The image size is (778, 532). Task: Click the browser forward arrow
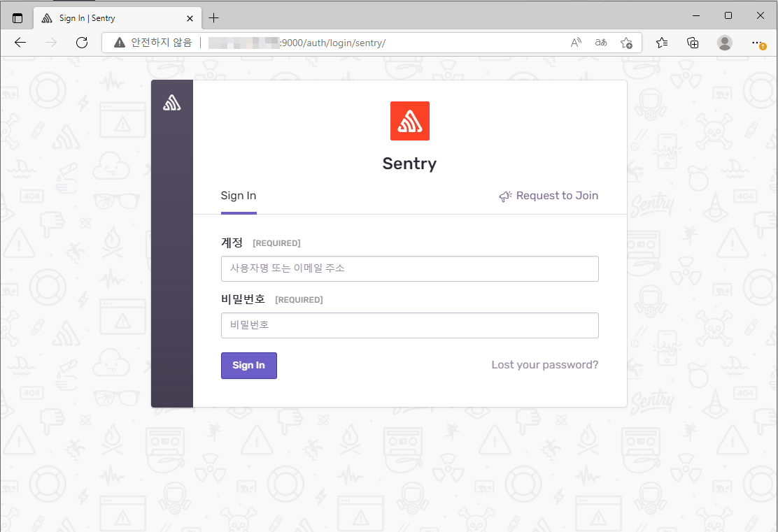click(51, 43)
